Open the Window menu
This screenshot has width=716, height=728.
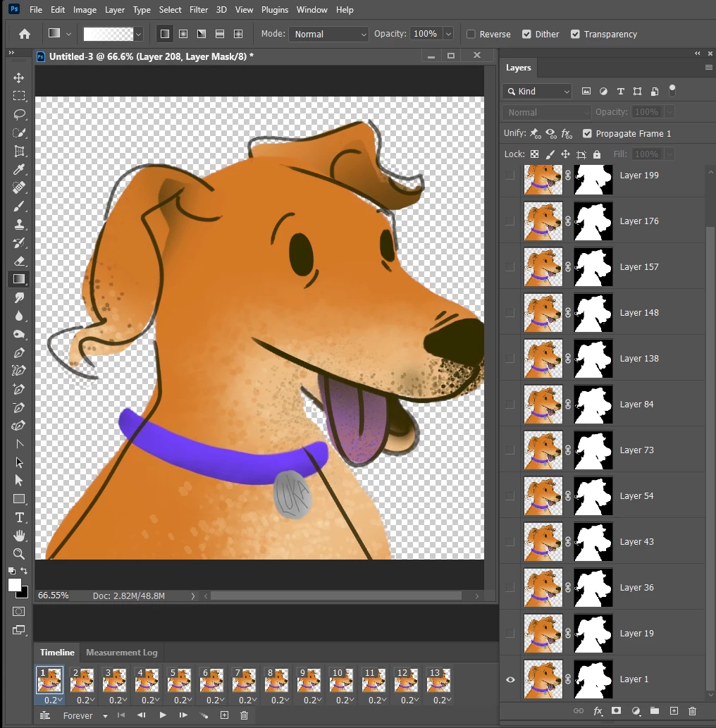click(311, 10)
